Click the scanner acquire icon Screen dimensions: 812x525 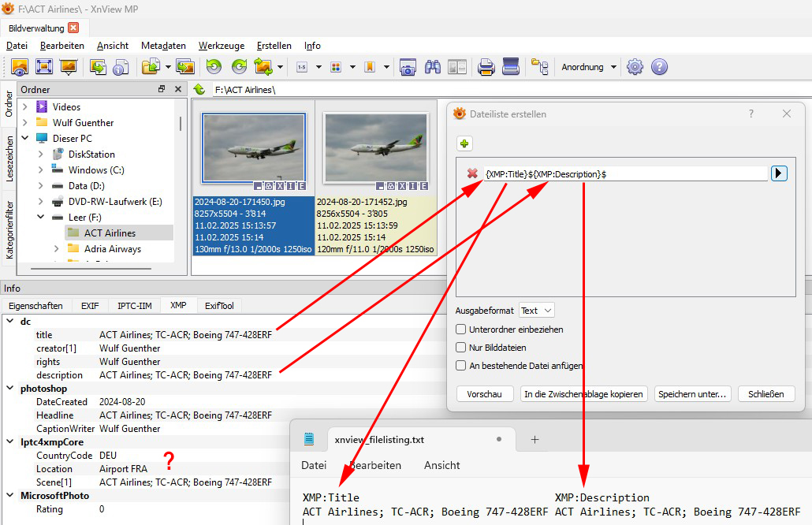click(x=511, y=67)
